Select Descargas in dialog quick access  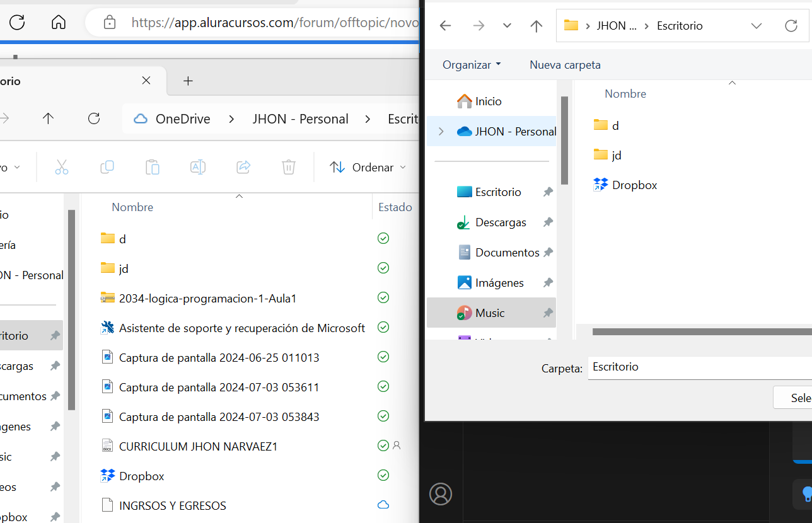pos(501,222)
